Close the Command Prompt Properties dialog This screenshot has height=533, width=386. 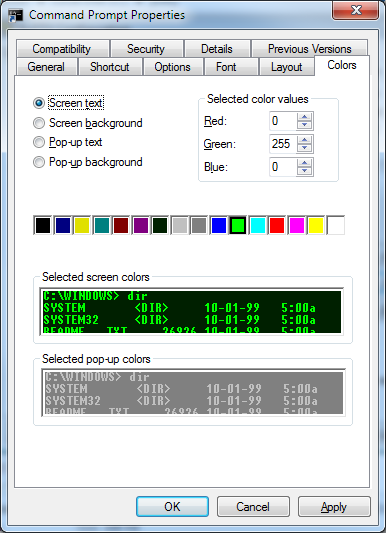click(356, 11)
